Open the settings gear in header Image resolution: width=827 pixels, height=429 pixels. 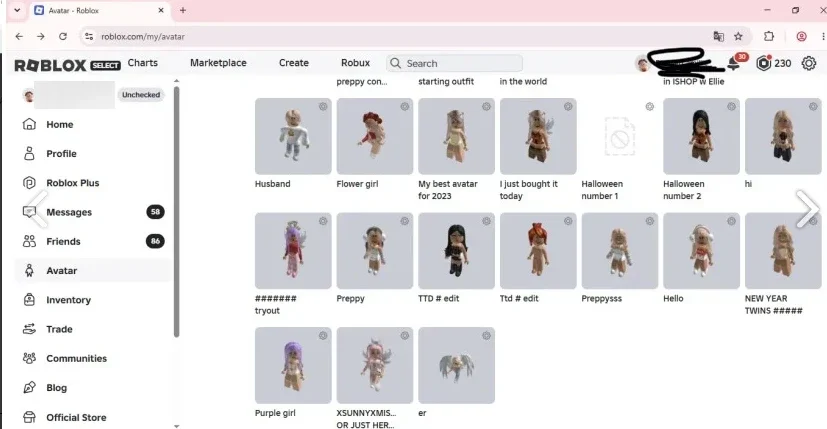pyautogui.click(x=809, y=63)
